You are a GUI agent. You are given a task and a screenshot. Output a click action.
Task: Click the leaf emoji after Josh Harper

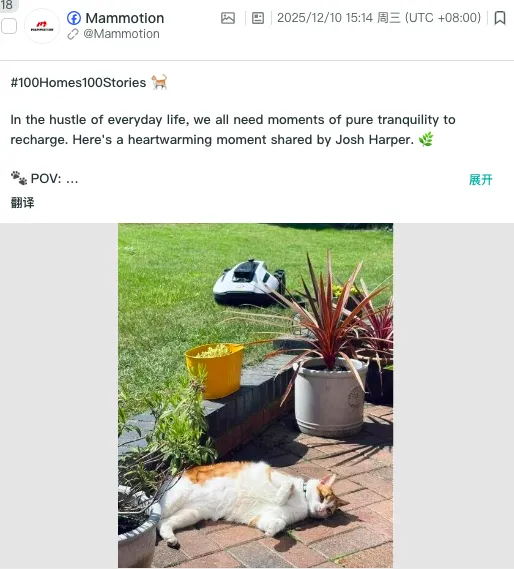click(x=426, y=139)
